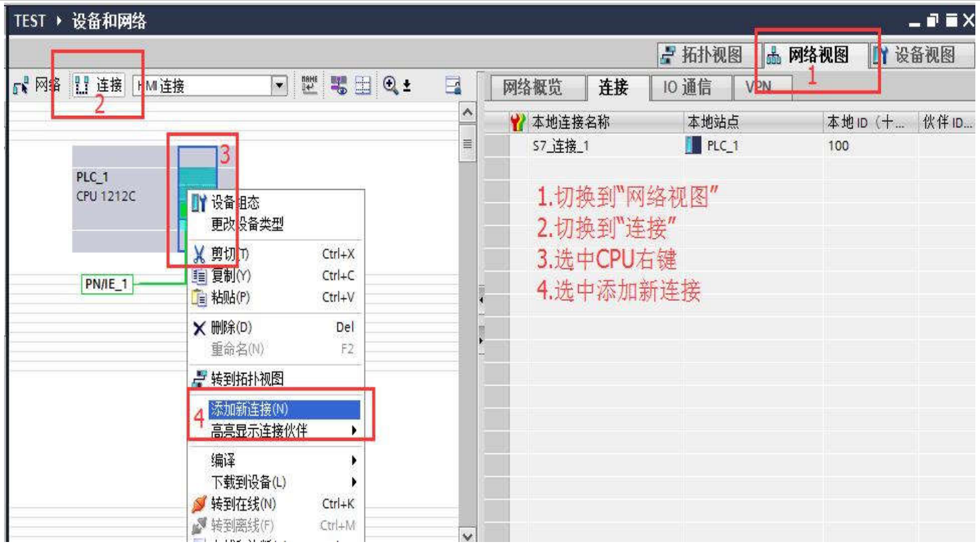Click the overview navigation icon at the toolbar's end

coord(453,85)
